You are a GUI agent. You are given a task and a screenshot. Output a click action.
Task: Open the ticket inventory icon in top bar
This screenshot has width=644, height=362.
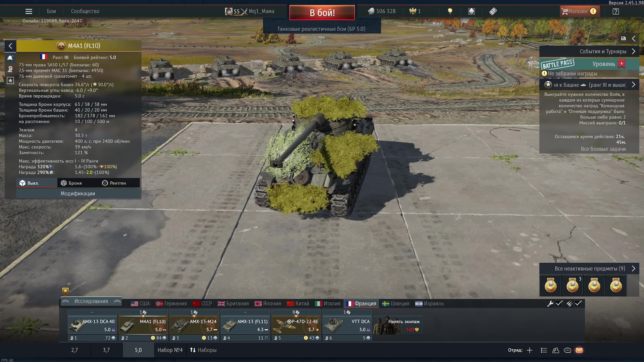(x=493, y=11)
